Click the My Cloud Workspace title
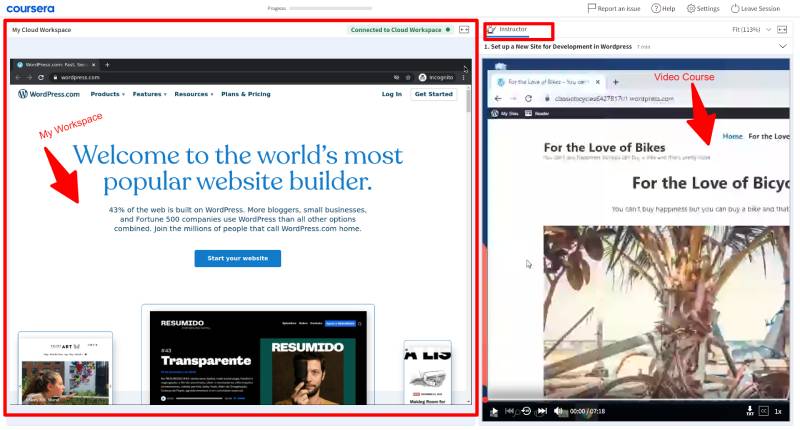This screenshot has height=430, width=800. pyautogui.click(x=41, y=30)
